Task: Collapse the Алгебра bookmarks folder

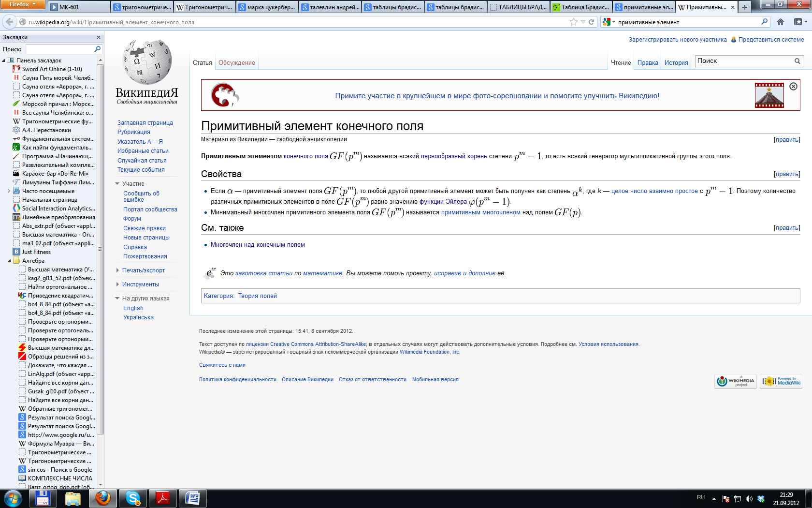Action: (9, 261)
